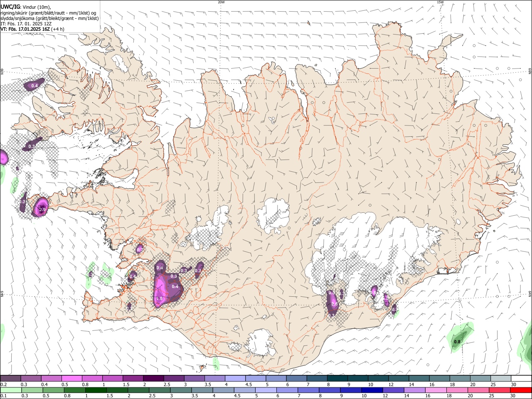Click the palest green 0.1 swatch in the lower legend

coord(10,390)
